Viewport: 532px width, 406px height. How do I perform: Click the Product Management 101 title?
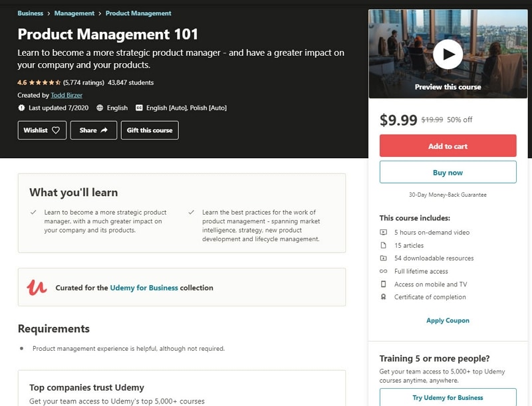108,35
